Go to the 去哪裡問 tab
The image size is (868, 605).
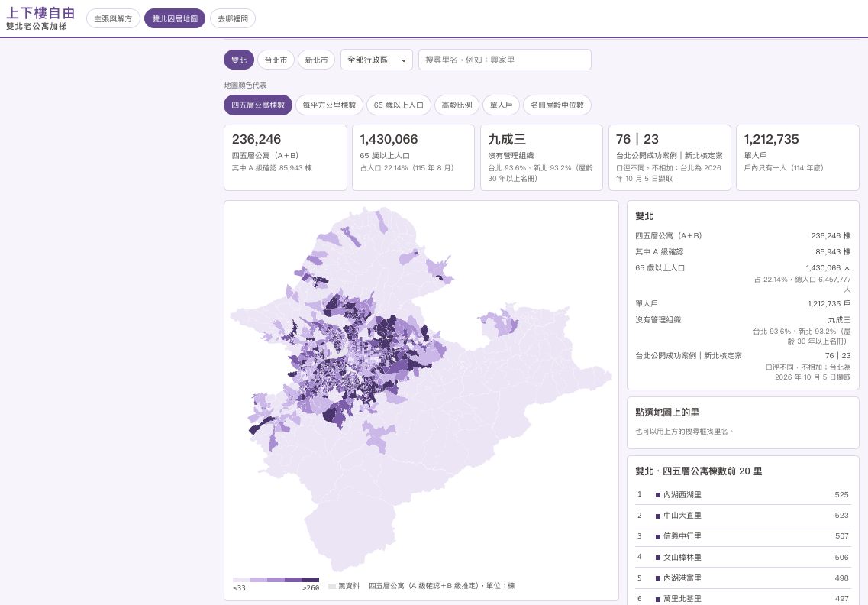(x=233, y=18)
